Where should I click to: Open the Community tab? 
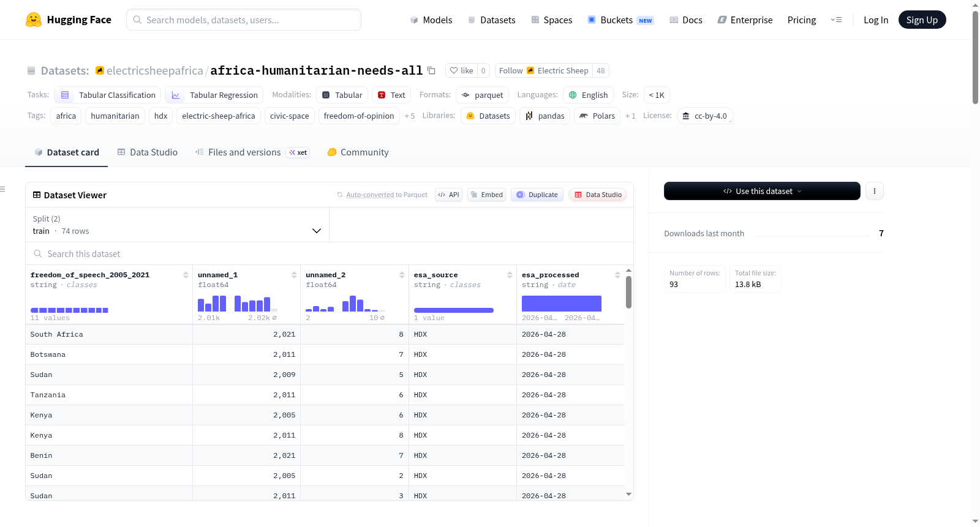click(358, 152)
